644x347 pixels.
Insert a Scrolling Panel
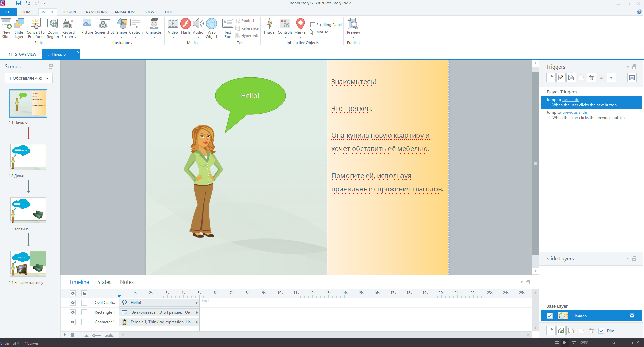(326, 25)
